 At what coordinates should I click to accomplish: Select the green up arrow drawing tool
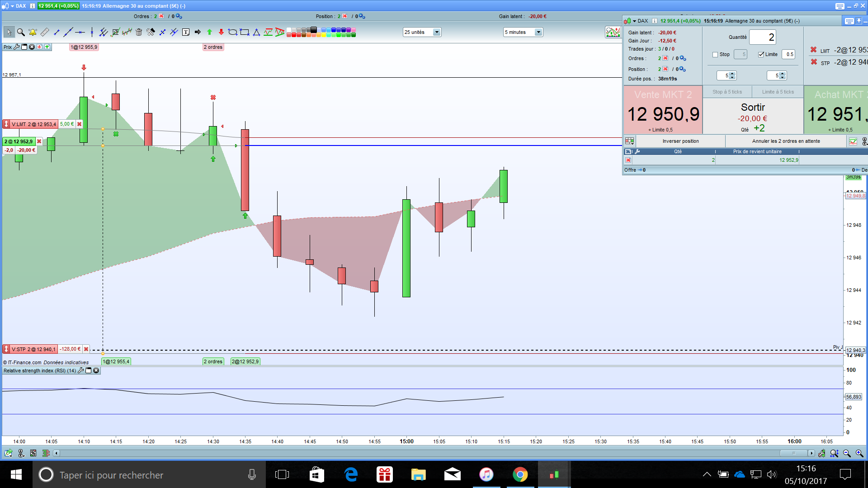tap(209, 32)
